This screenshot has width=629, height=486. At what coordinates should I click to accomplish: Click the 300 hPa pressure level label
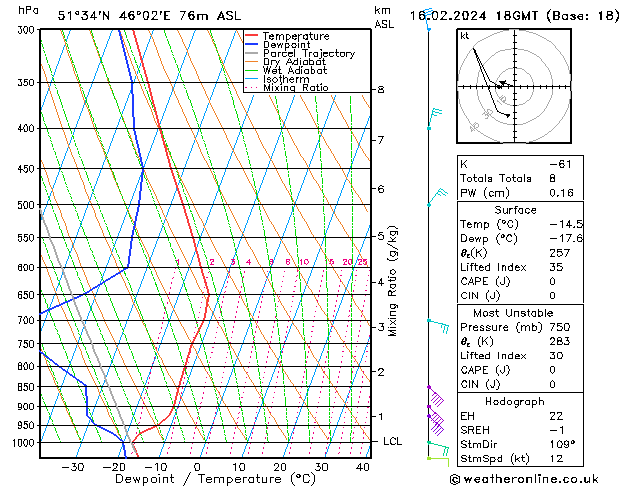click(26, 30)
